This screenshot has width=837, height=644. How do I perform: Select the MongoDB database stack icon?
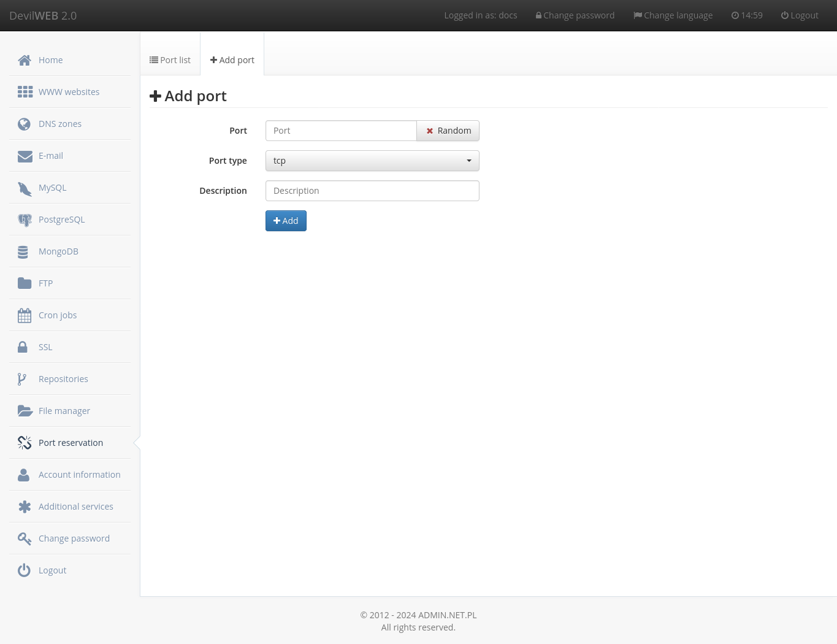(23, 252)
